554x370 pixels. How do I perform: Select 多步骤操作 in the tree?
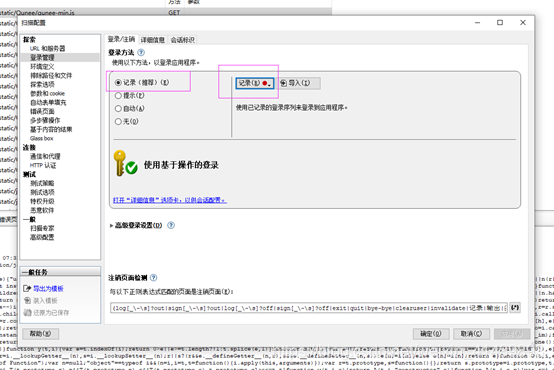45,120
